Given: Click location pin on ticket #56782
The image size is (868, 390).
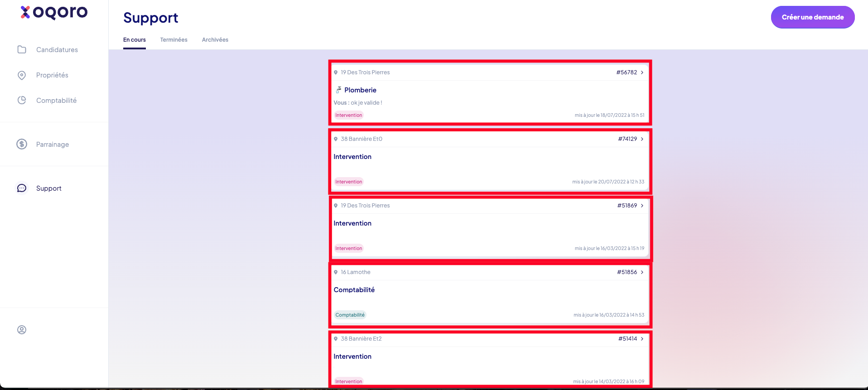Looking at the screenshot, I should [336, 72].
